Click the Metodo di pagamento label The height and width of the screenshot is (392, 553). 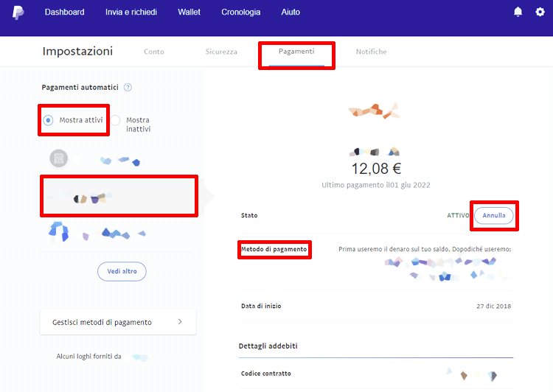274,249
